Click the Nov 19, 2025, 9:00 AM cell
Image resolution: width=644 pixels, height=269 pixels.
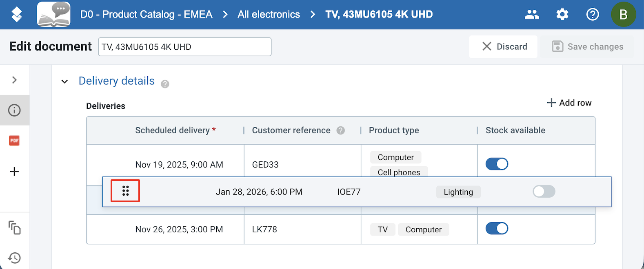[179, 165]
